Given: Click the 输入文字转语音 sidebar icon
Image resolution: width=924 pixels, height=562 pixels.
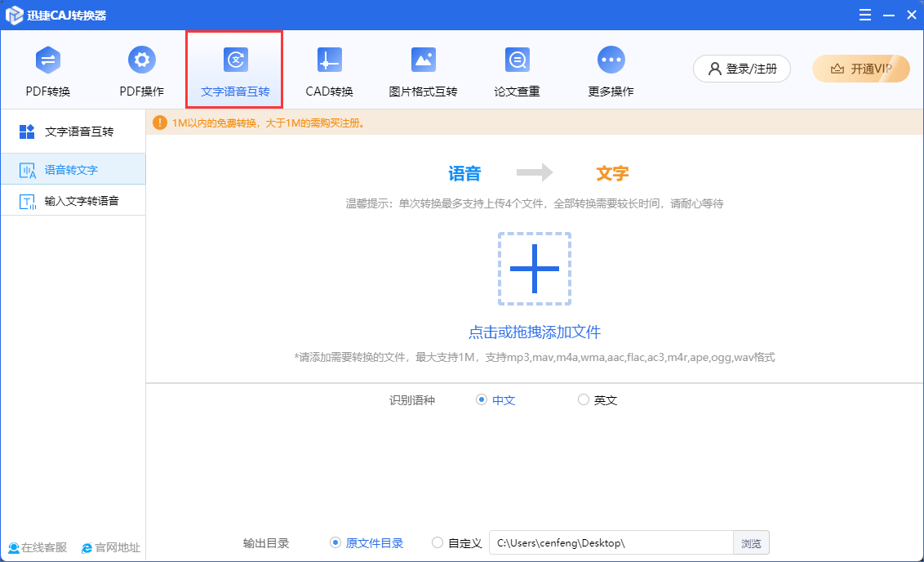Looking at the screenshot, I should tap(27, 202).
